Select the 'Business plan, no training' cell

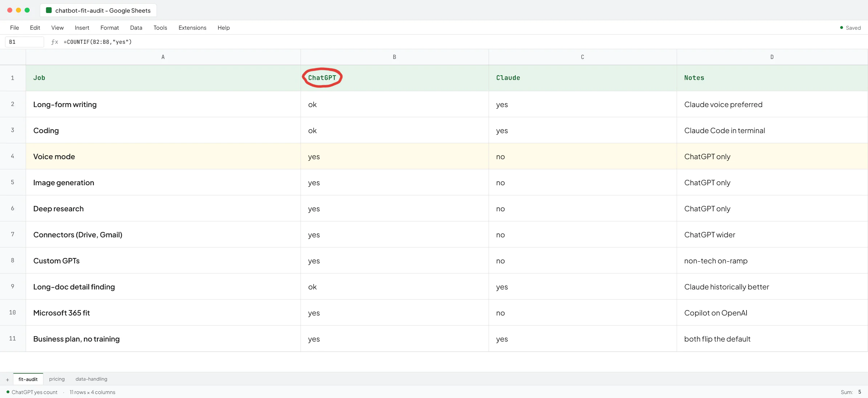pyautogui.click(x=163, y=339)
